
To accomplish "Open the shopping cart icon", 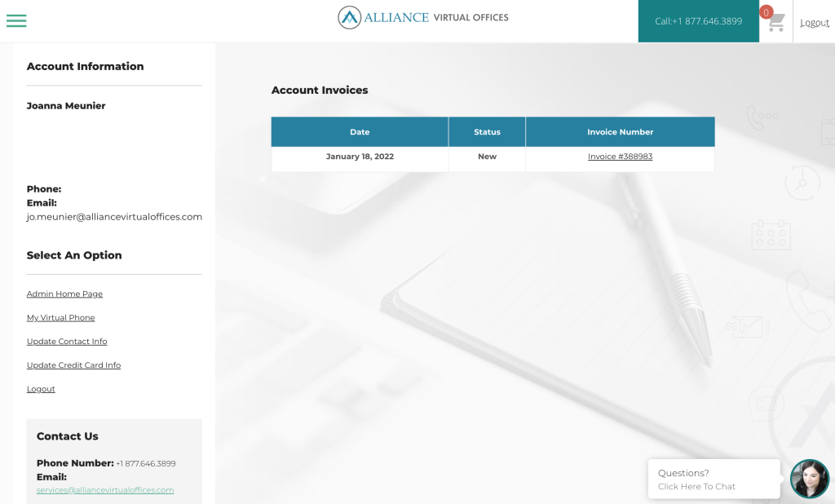I will click(x=777, y=23).
